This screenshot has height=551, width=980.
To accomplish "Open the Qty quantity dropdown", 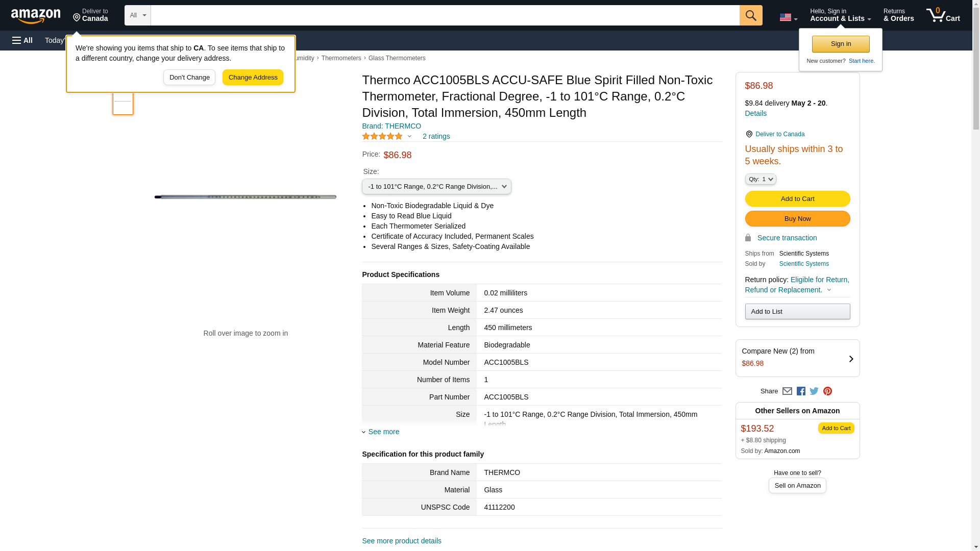I will (x=760, y=179).
